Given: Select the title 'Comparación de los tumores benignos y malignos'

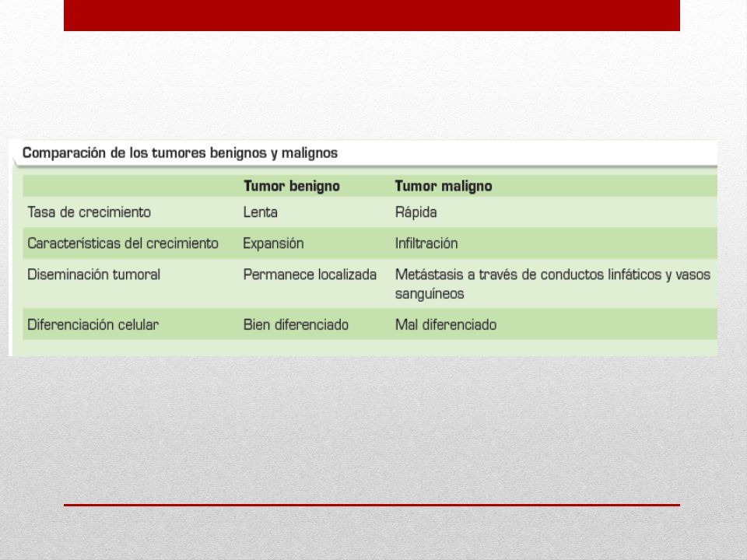Looking at the screenshot, I should click(x=180, y=153).
